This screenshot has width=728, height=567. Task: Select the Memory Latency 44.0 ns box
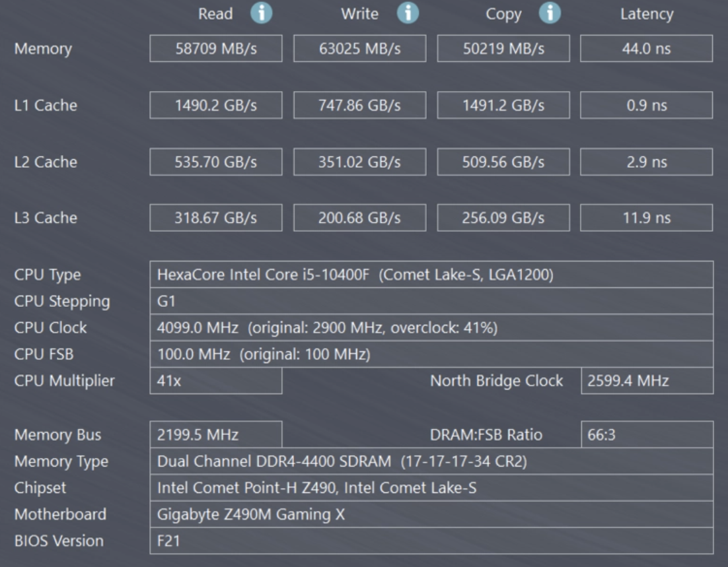point(646,49)
